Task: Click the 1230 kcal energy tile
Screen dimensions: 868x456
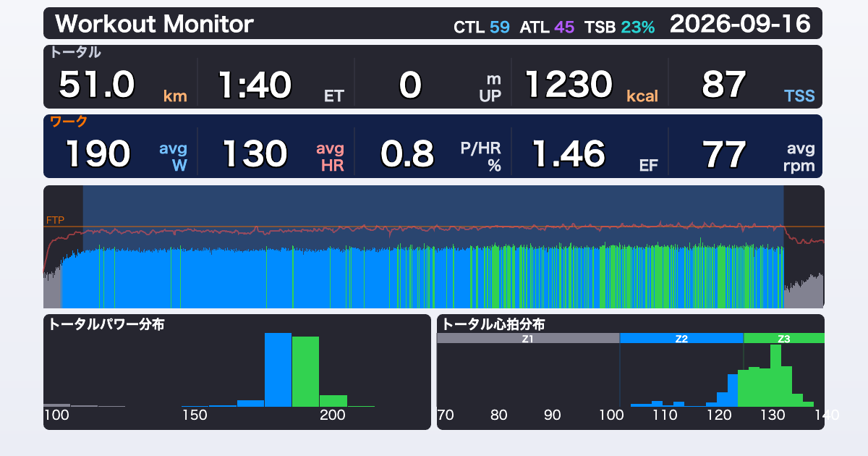Action: click(x=590, y=85)
